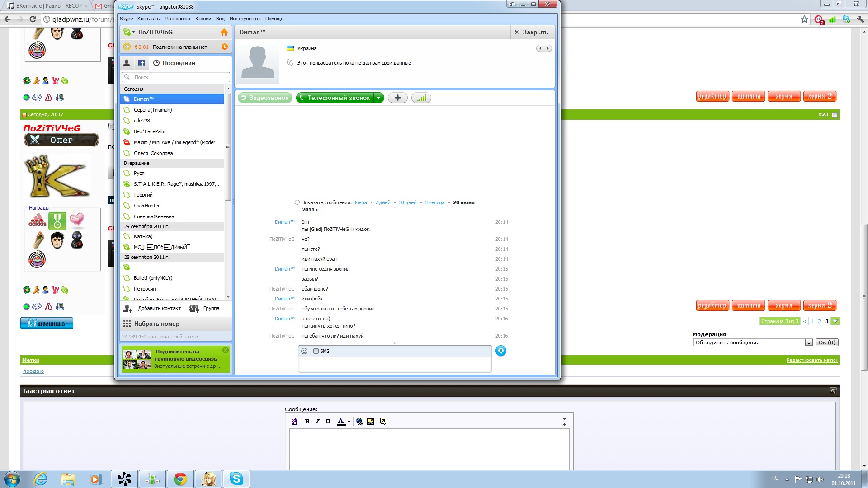Click the contact search field
Screen dimensions: 868x488
point(176,77)
